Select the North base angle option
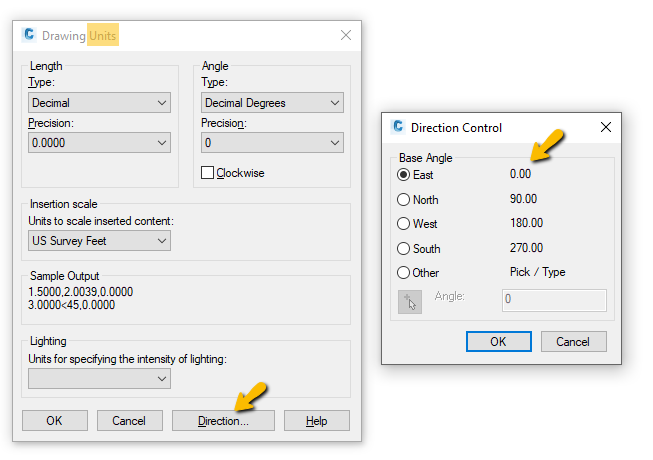Screen dimensions: 653x460 pyautogui.click(x=404, y=199)
